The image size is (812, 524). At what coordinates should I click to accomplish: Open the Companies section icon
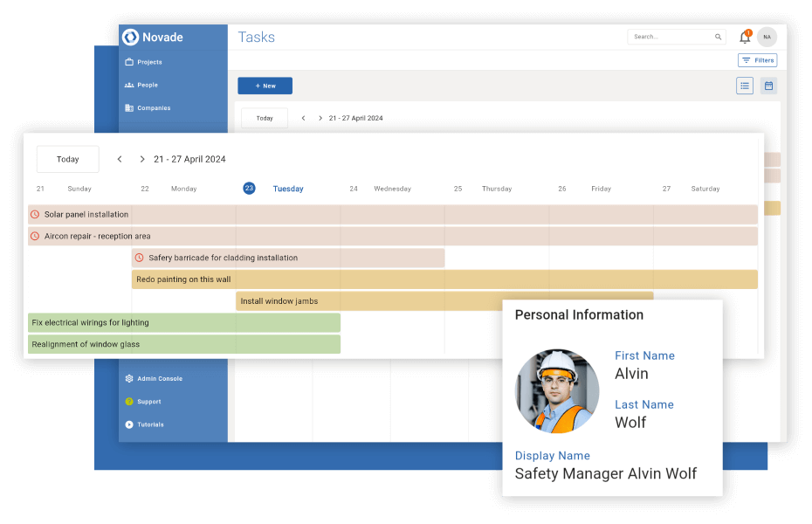pos(128,107)
